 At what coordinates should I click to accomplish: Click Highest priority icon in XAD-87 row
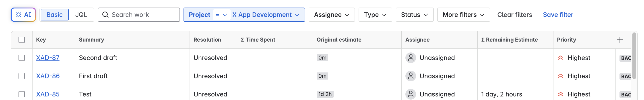(561, 58)
